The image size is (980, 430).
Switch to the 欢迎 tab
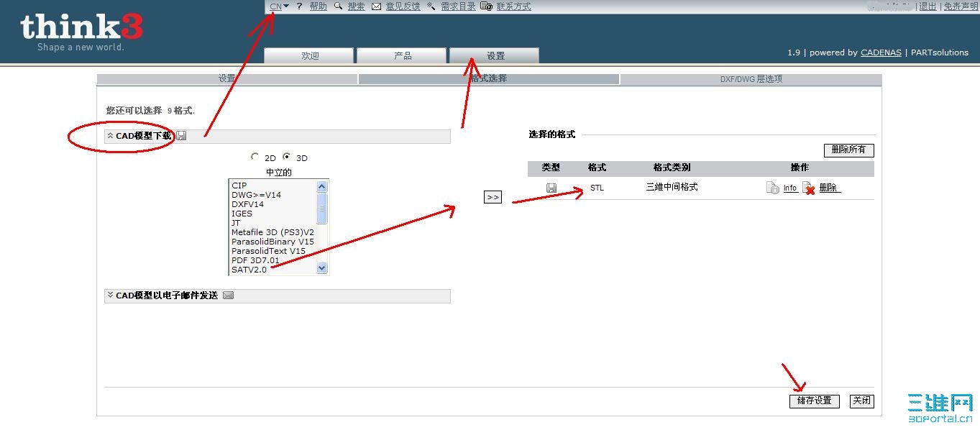pyautogui.click(x=309, y=56)
